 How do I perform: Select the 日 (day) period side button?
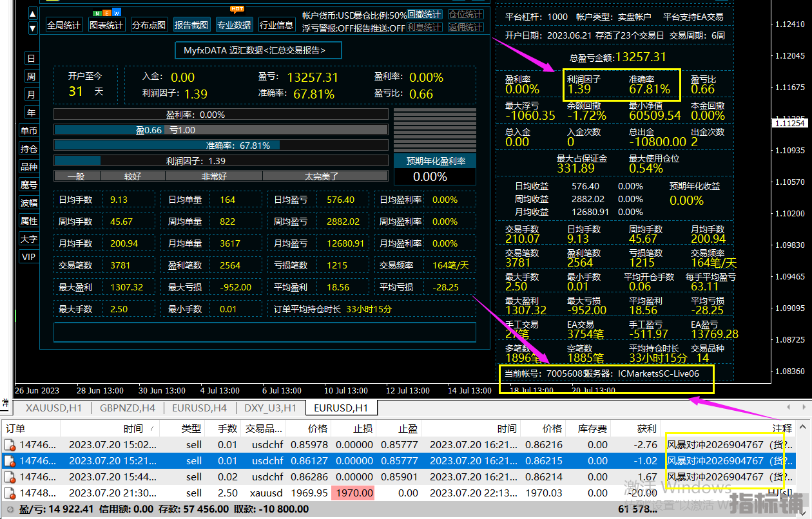31,59
